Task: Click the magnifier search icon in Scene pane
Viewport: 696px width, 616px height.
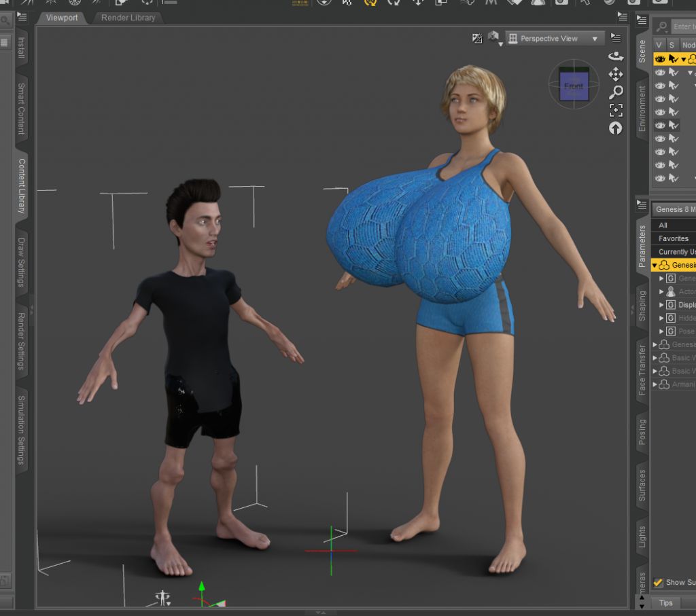Action: pos(662,26)
